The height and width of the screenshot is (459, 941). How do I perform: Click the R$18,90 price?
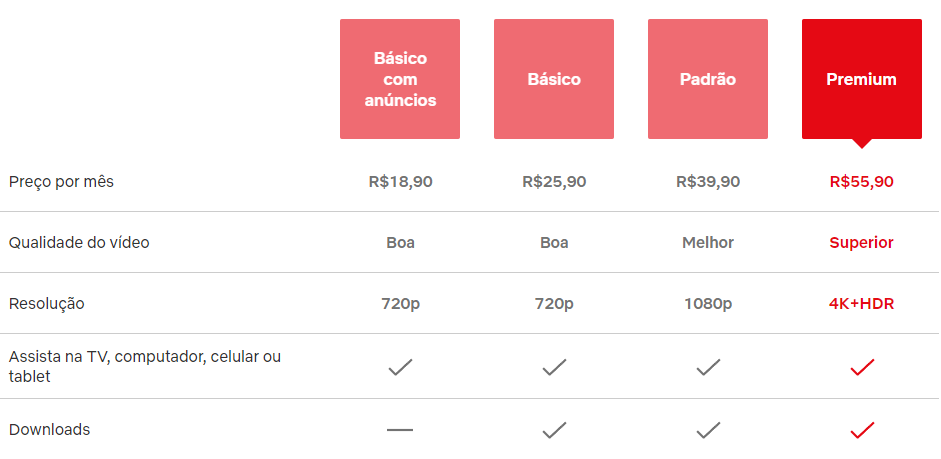click(x=400, y=182)
